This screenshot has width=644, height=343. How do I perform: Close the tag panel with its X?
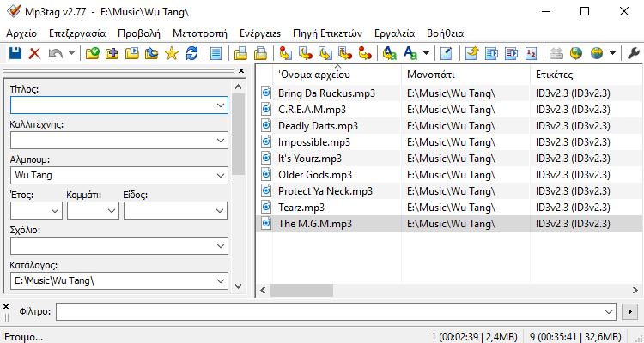pos(241,71)
